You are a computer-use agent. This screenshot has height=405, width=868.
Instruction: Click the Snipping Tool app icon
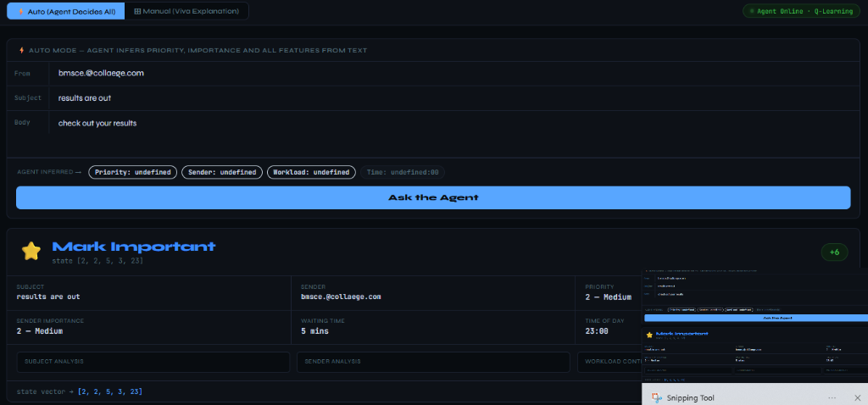[x=657, y=398]
